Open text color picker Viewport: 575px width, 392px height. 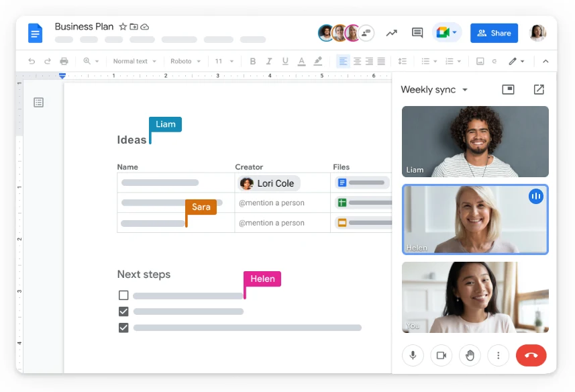click(301, 61)
